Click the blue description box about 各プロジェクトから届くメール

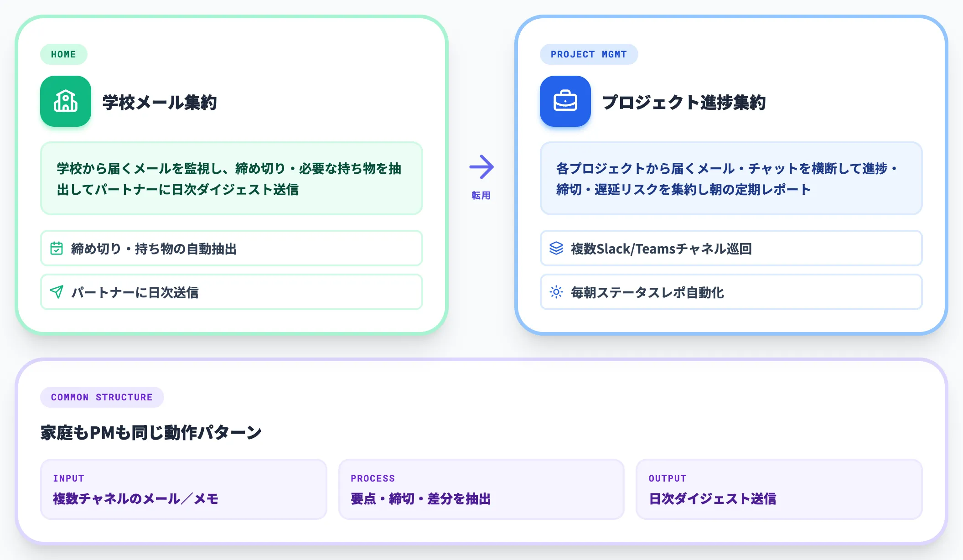pos(731,178)
